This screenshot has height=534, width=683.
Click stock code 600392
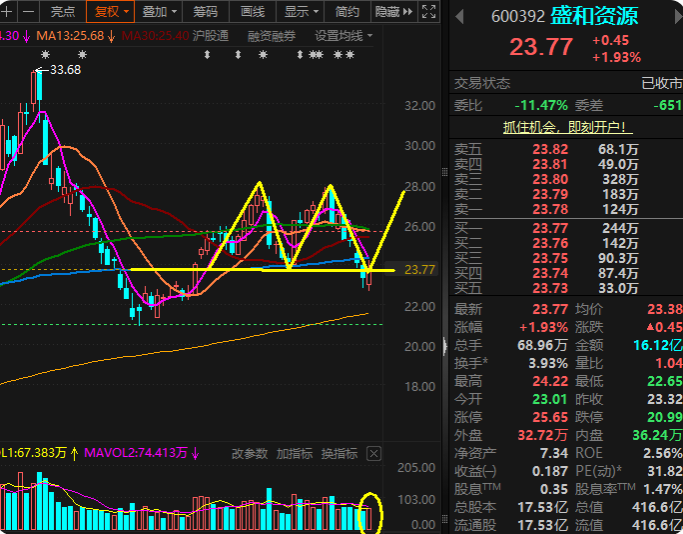click(518, 17)
